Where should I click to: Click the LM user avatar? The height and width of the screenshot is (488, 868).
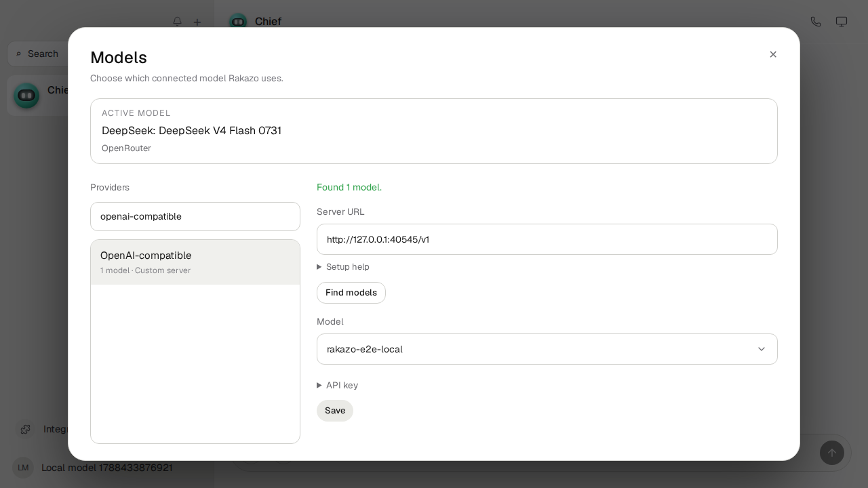click(23, 468)
